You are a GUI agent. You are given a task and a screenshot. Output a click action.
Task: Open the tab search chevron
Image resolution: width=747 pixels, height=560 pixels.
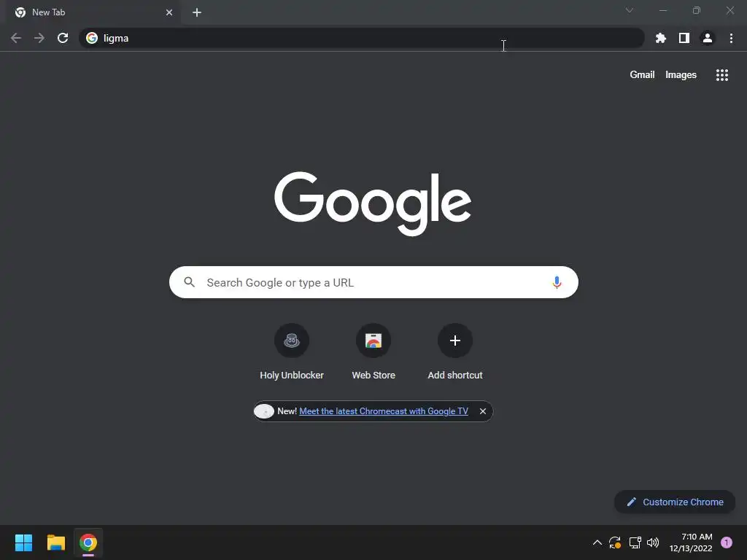pos(630,10)
